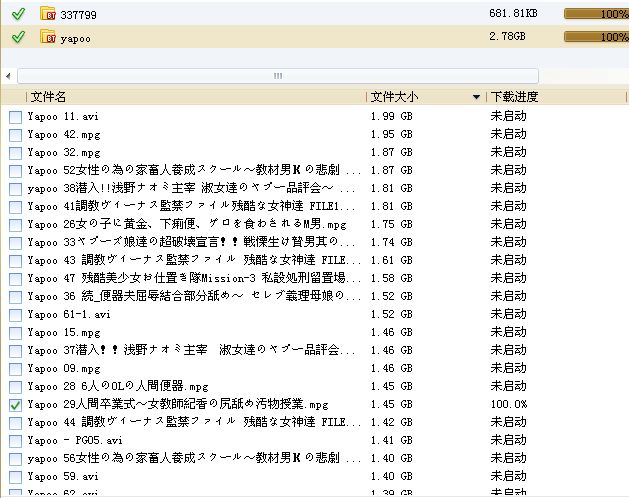The width and height of the screenshot is (629, 498).
Task: Select file name Yapoo - PG05.avi
Action: coord(75,440)
